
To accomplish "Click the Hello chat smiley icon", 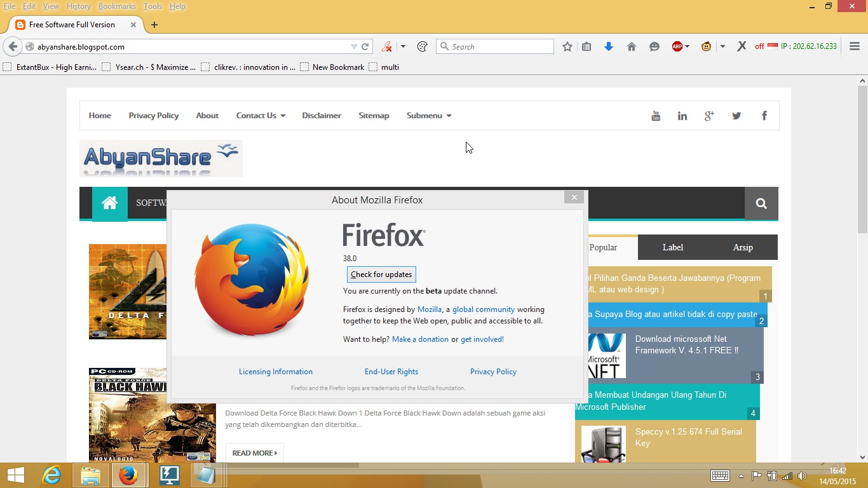I will pyautogui.click(x=654, y=46).
